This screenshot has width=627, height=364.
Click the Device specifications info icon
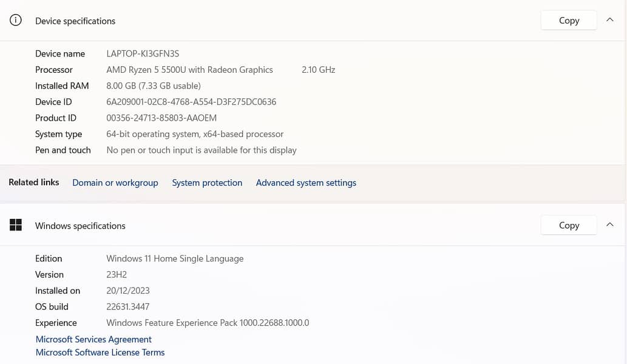pos(16,21)
